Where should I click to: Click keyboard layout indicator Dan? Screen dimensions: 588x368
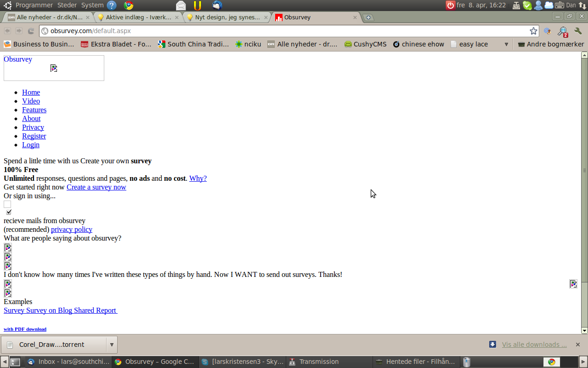point(571,6)
